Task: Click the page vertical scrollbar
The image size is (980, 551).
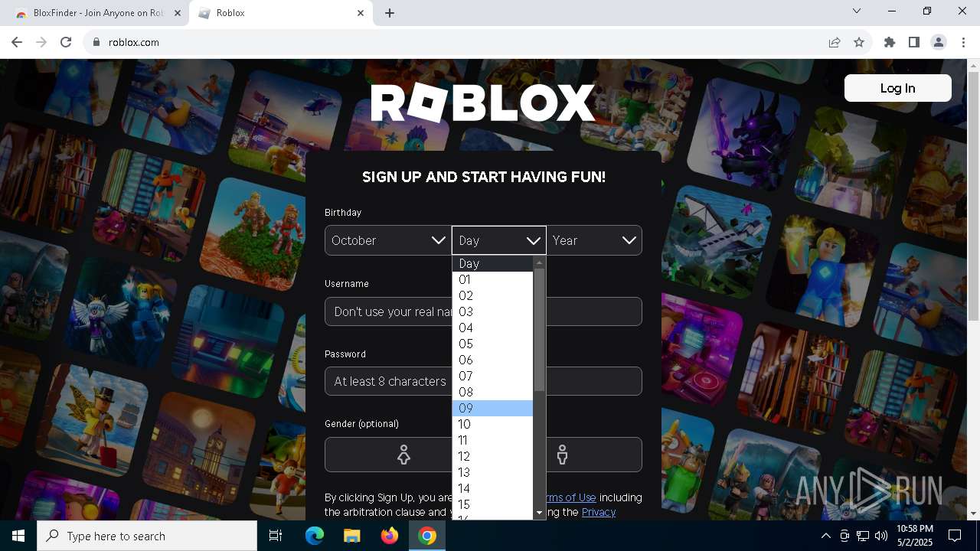Action: click(973, 197)
